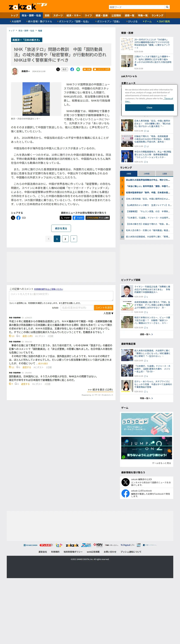This screenshot has width=180, height=644.
Task: Click ゲームをもっと見る link
Action: (x=162, y=463)
